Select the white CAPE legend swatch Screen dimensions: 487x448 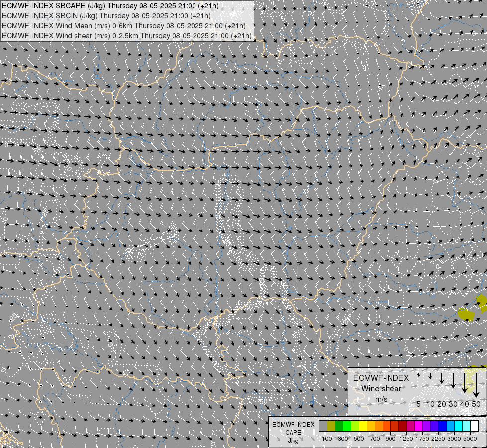point(474,426)
